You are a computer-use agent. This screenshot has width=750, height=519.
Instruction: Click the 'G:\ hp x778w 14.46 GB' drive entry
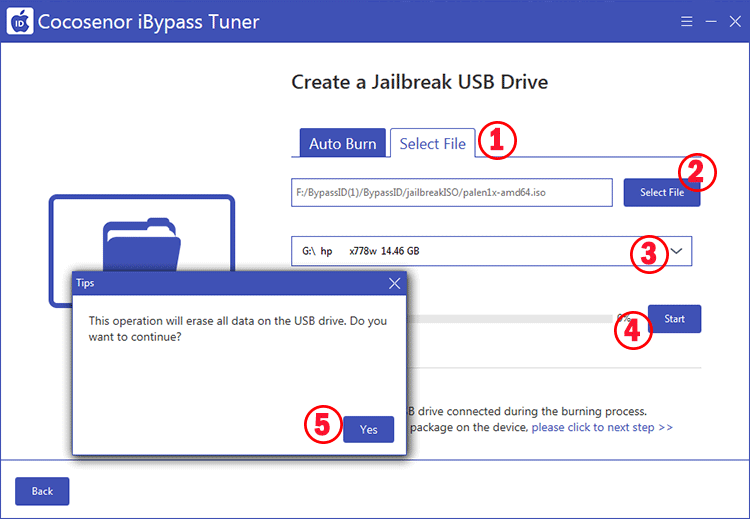click(x=361, y=251)
